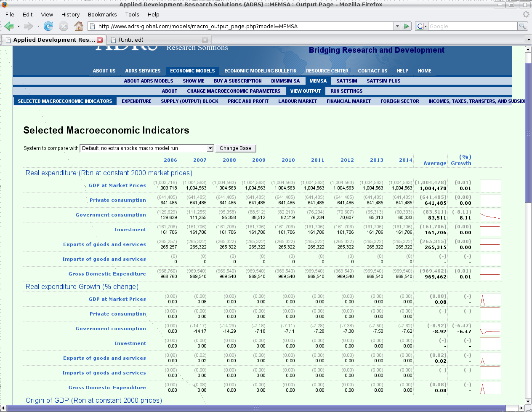Click the green Go arrow beside the URL bar
This screenshot has height=412, width=532.
407,26
